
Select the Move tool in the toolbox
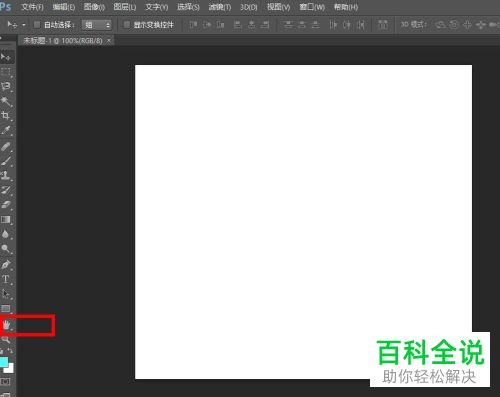coord(6,57)
